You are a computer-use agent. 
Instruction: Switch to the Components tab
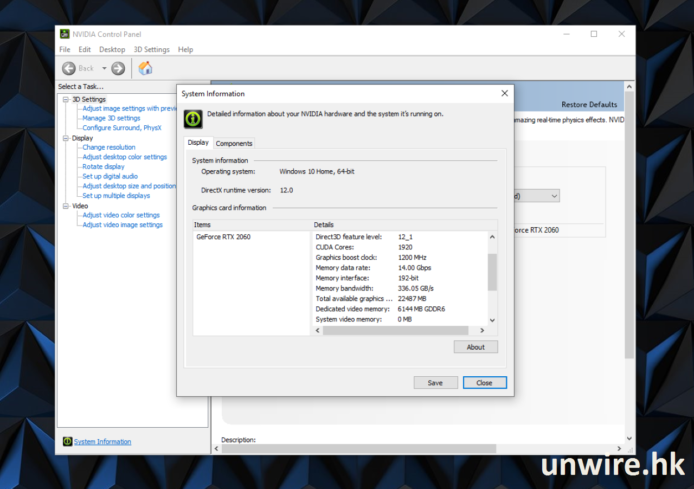point(234,143)
